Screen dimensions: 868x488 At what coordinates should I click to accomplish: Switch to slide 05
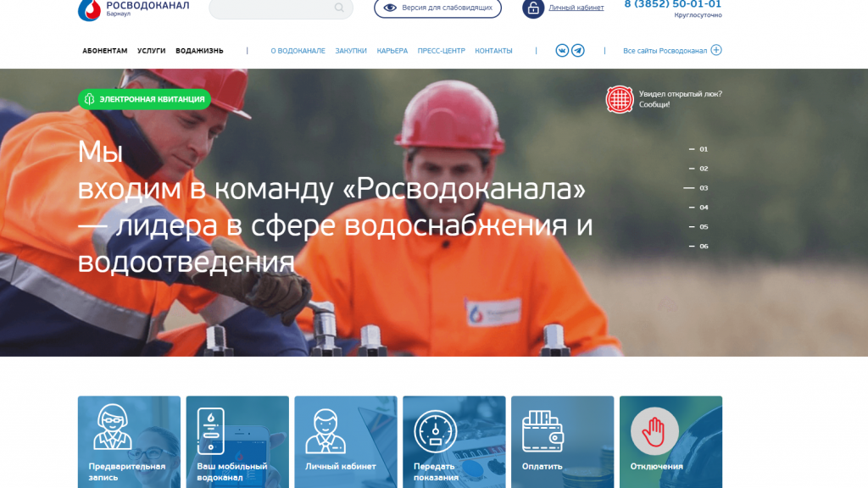[698, 227]
